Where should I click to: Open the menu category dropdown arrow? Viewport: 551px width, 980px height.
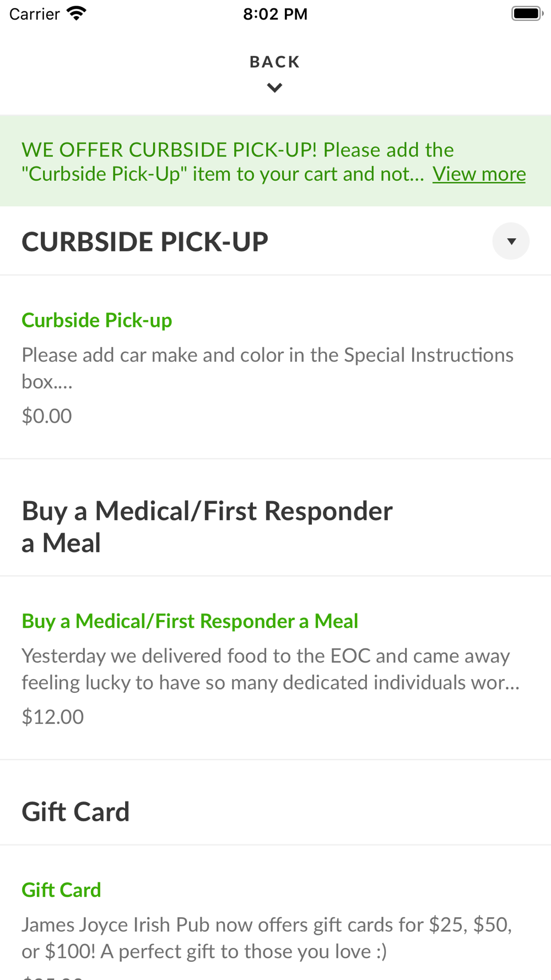tap(511, 241)
